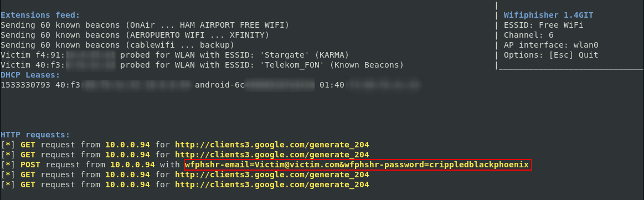This screenshot has width=644, height=200.
Task: Select the ESSID: Free WiFi line
Action: tap(543, 25)
